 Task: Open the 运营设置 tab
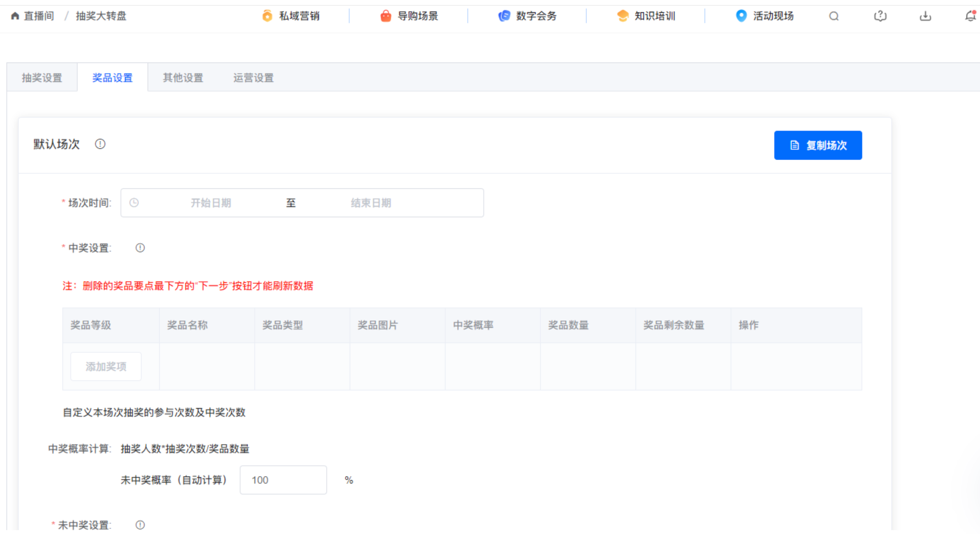pyautogui.click(x=253, y=78)
